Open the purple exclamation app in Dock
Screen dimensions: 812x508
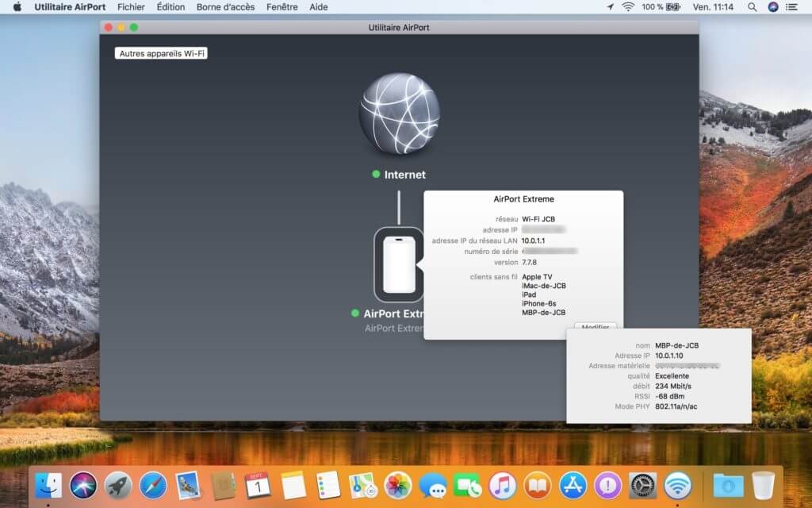pyautogui.click(x=607, y=486)
